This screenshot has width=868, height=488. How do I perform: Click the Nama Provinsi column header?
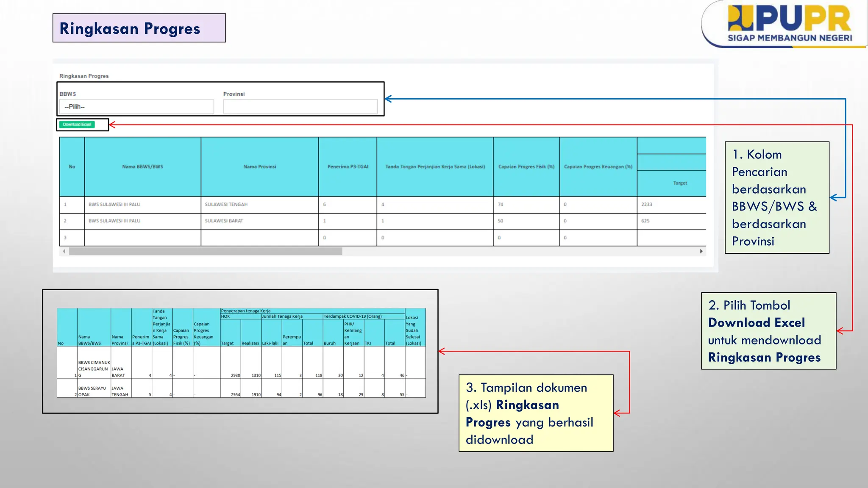point(259,167)
